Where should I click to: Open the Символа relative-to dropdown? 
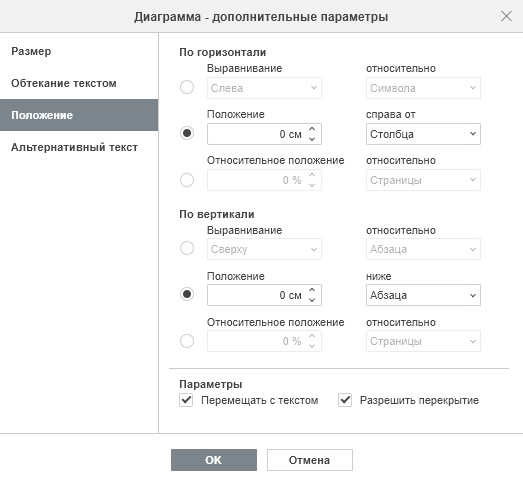tap(423, 88)
